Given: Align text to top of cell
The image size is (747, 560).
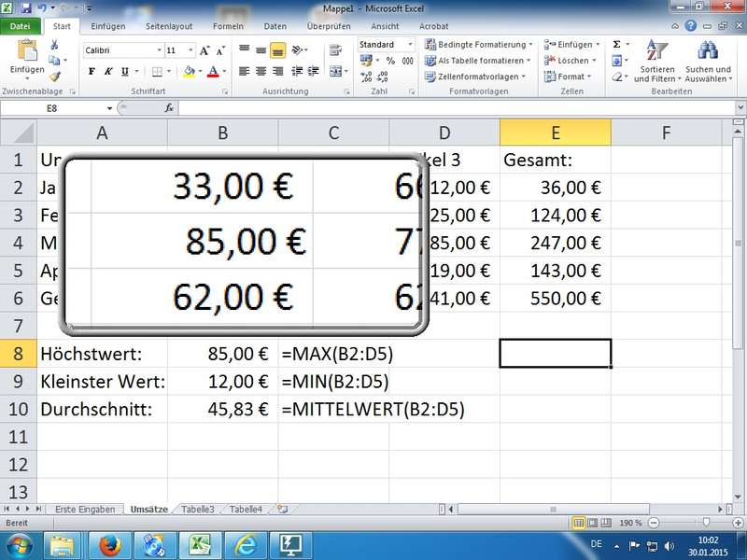Looking at the screenshot, I should coord(245,49).
